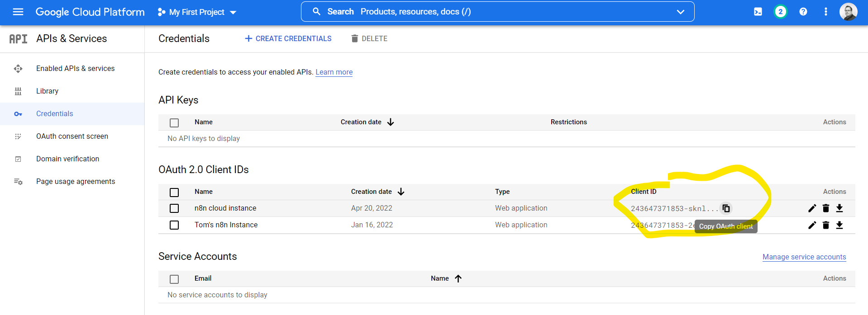
Task: Open the three-dot settings menu in header
Action: 825,12
